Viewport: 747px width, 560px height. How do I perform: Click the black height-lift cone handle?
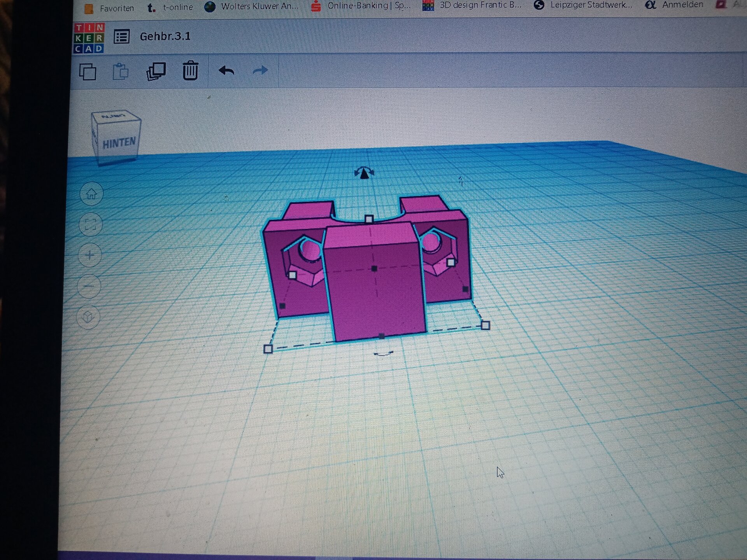pyautogui.click(x=364, y=174)
